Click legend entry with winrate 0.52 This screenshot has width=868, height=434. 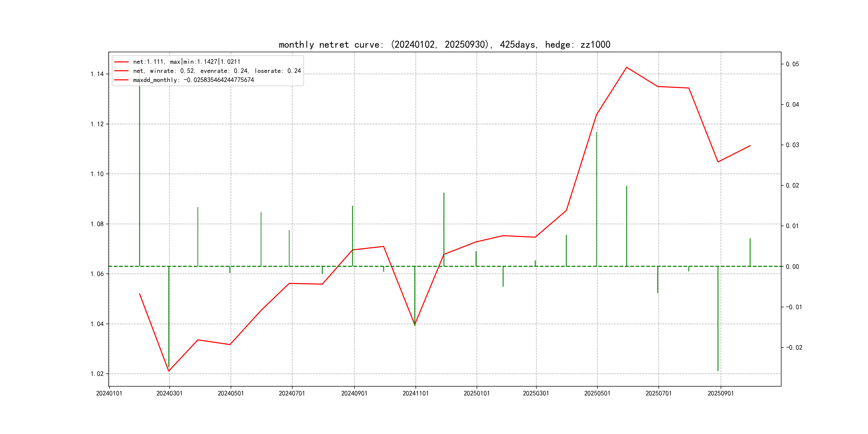(217, 71)
